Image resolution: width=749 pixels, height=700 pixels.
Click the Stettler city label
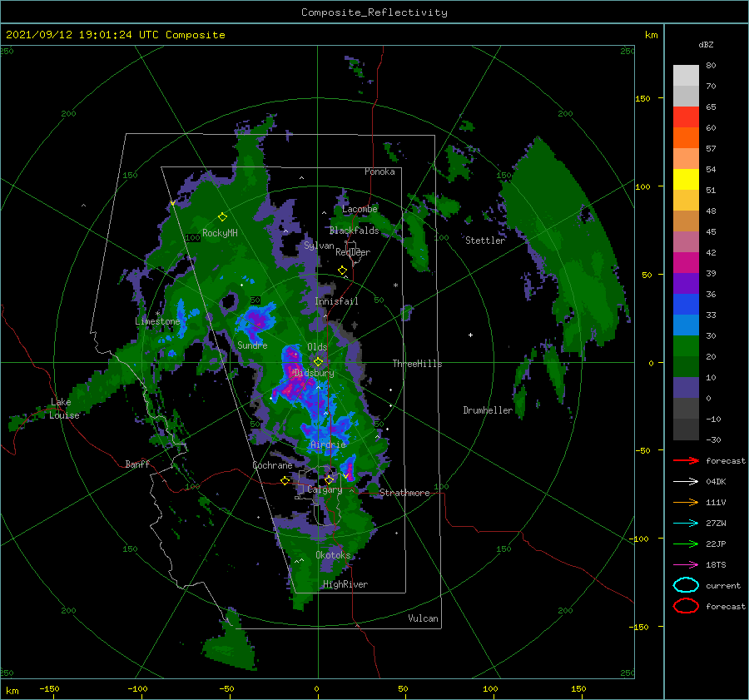click(485, 241)
